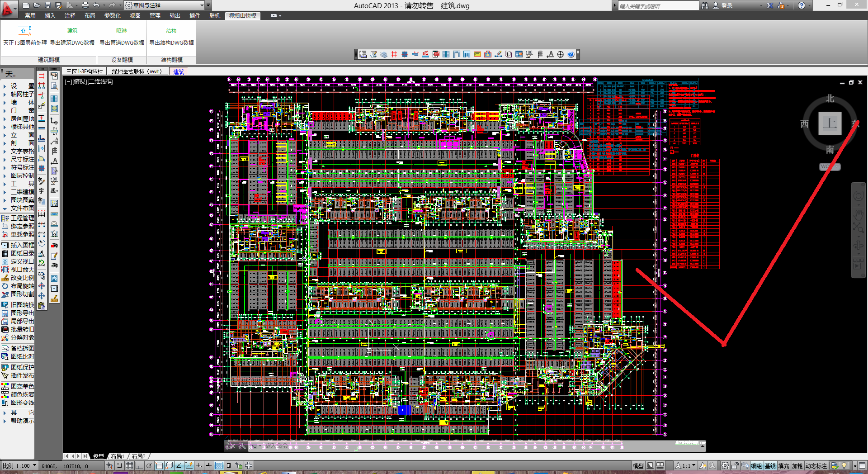Toggle 基线 in status bar
The width and height of the screenshot is (868, 474).
point(770,466)
